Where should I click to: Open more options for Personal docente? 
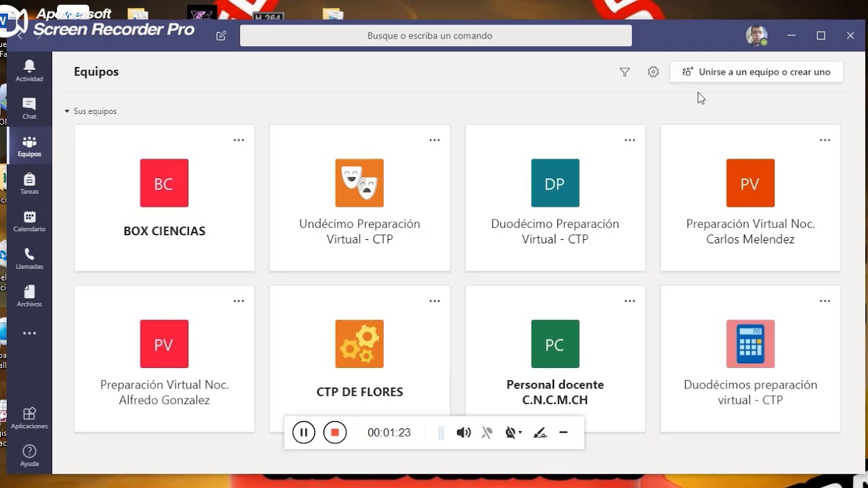[x=629, y=301]
